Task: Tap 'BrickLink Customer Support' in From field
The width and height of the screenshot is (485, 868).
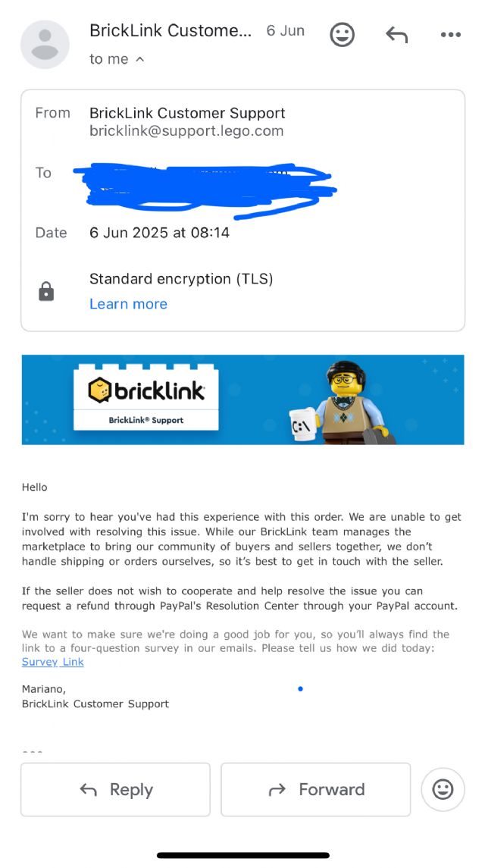Action: (187, 113)
